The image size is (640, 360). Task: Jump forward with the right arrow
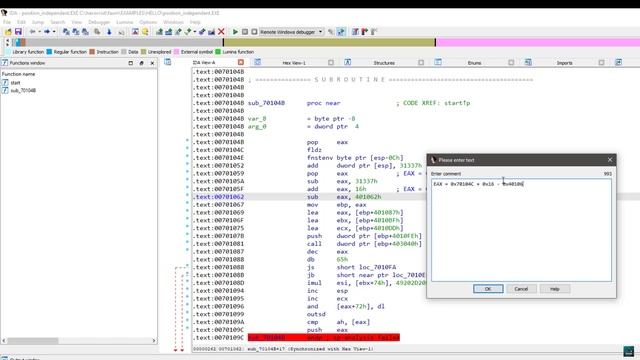click(47, 32)
